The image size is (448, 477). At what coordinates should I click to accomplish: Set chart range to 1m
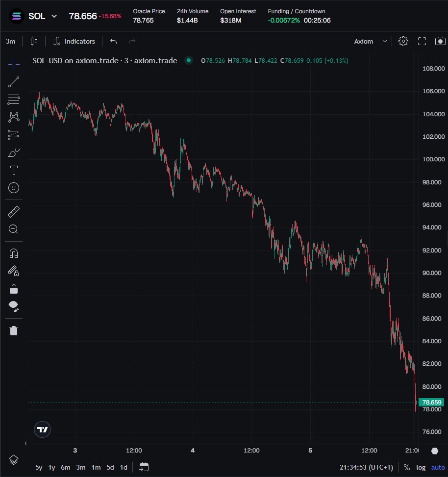[x=96, y=467]
